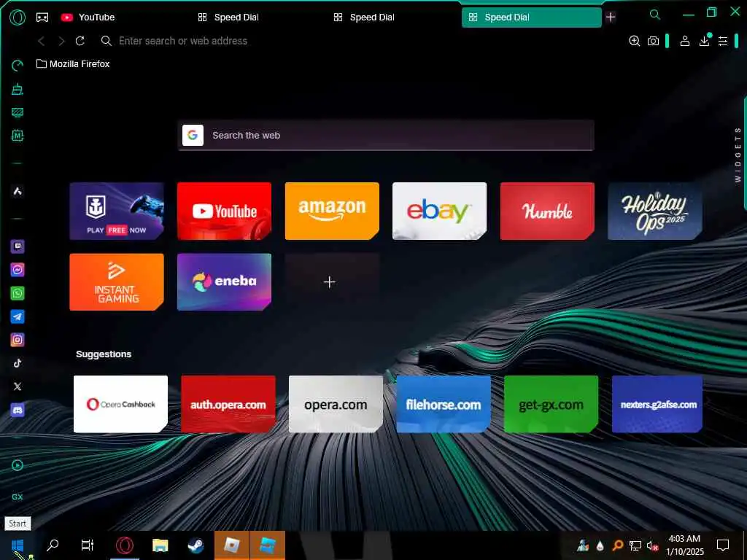The height and width of the screenshot is (560, 747).
Task: Open the Aria AI icon in sidebar
Action: point(18,192)
